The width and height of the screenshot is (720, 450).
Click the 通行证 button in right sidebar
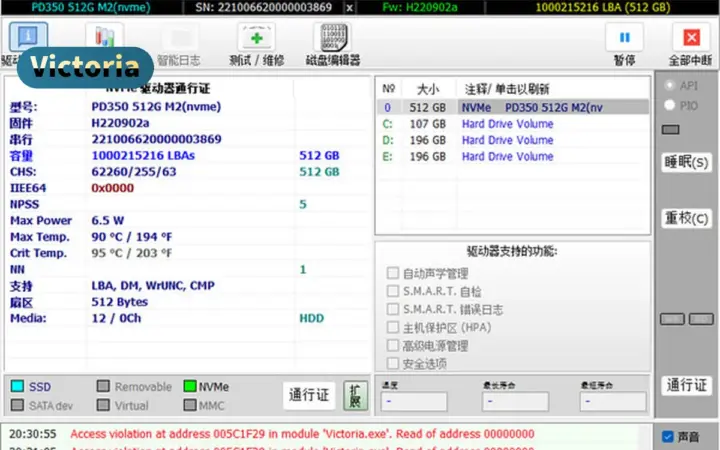tap(686, 385)
